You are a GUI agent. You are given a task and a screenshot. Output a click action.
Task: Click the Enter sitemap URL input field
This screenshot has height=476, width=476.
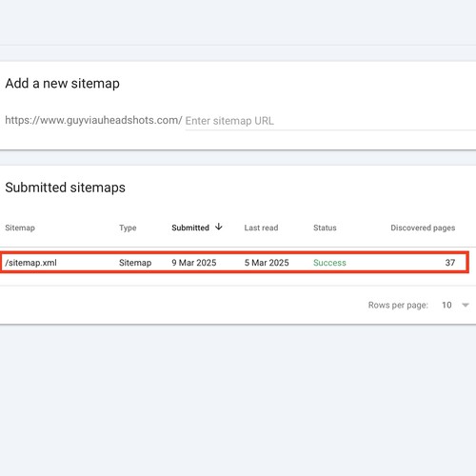click(x=330, y=121)
